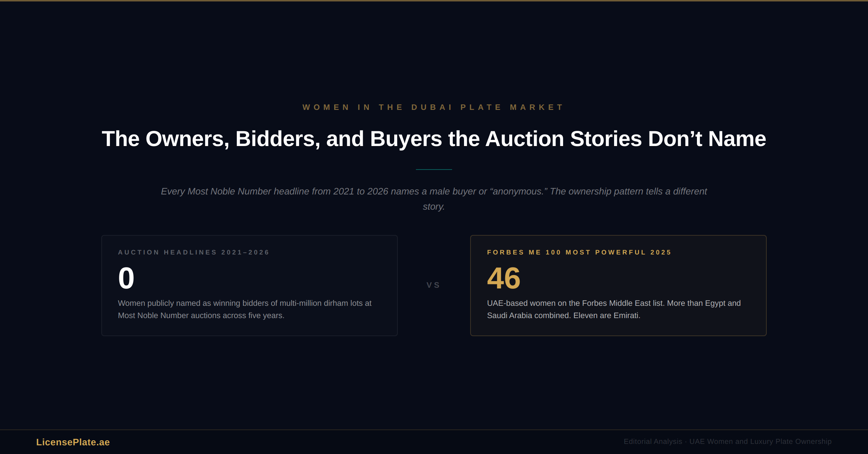Select the 'Auction Headlines 2021–2026' card label
Screen dimensions: 868x454
point(193,252)
